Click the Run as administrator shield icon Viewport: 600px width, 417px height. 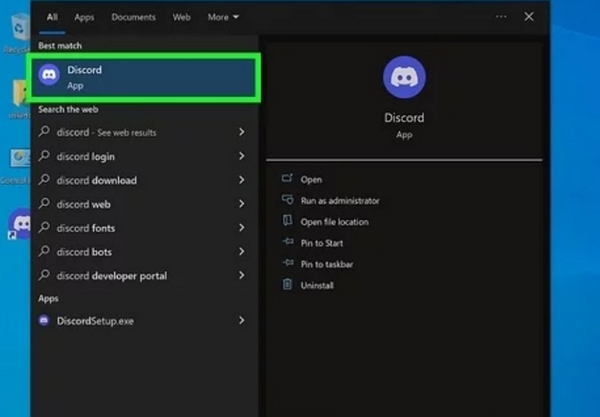coord(288,201)
